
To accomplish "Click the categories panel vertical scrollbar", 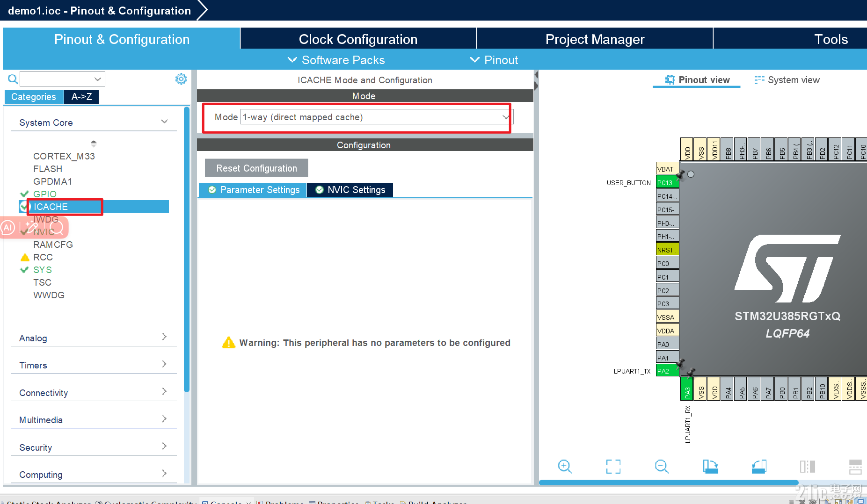I will [187, 249].
